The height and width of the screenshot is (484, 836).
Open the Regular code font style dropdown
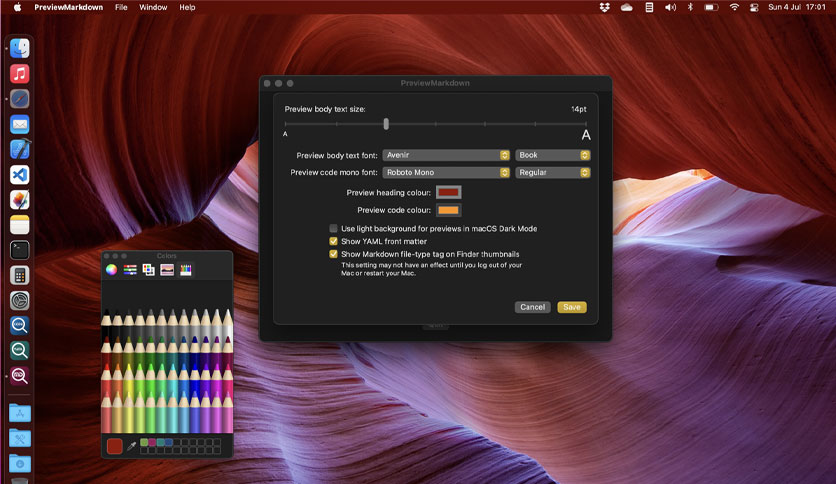pos(553,172)
